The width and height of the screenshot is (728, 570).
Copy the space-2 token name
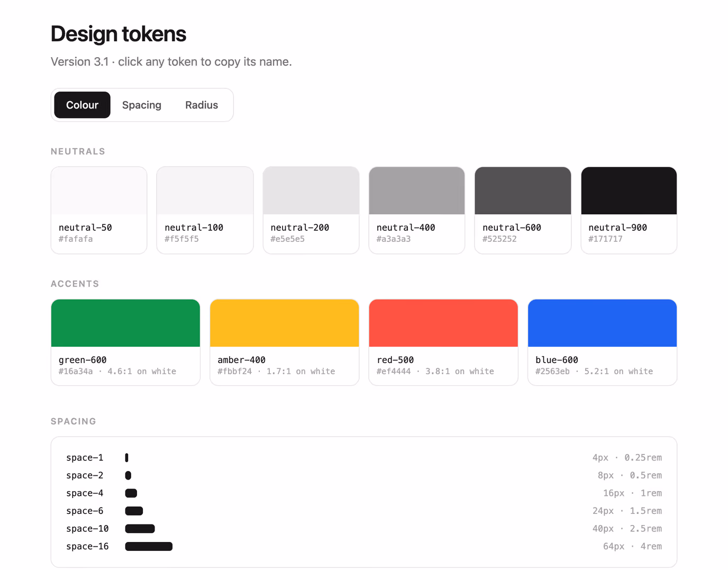click(85, 475)
